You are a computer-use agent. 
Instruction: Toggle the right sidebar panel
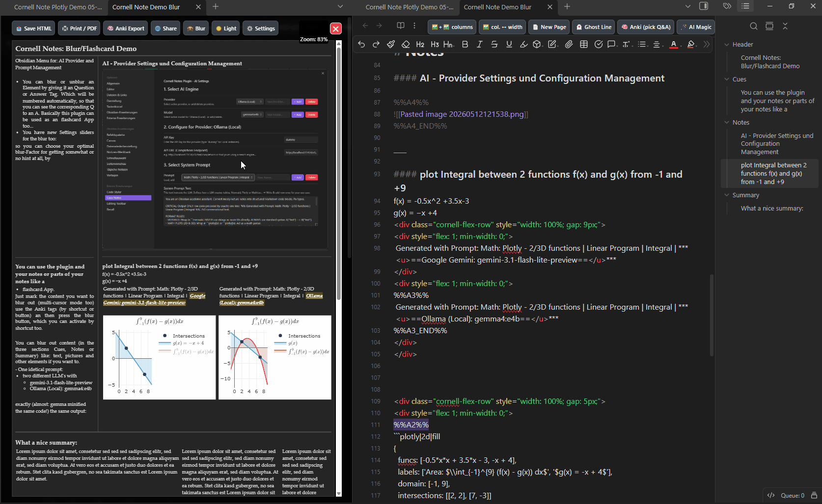tap(704, 6)
